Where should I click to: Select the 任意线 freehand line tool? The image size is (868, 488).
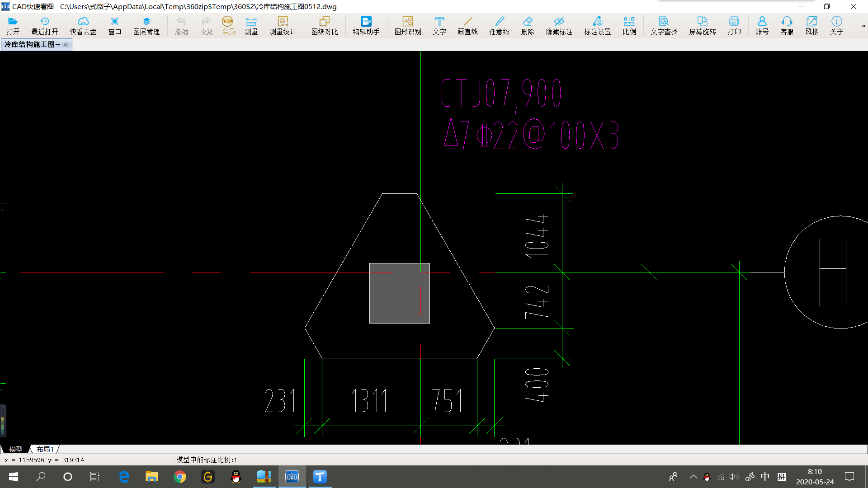tap(500, 26)
